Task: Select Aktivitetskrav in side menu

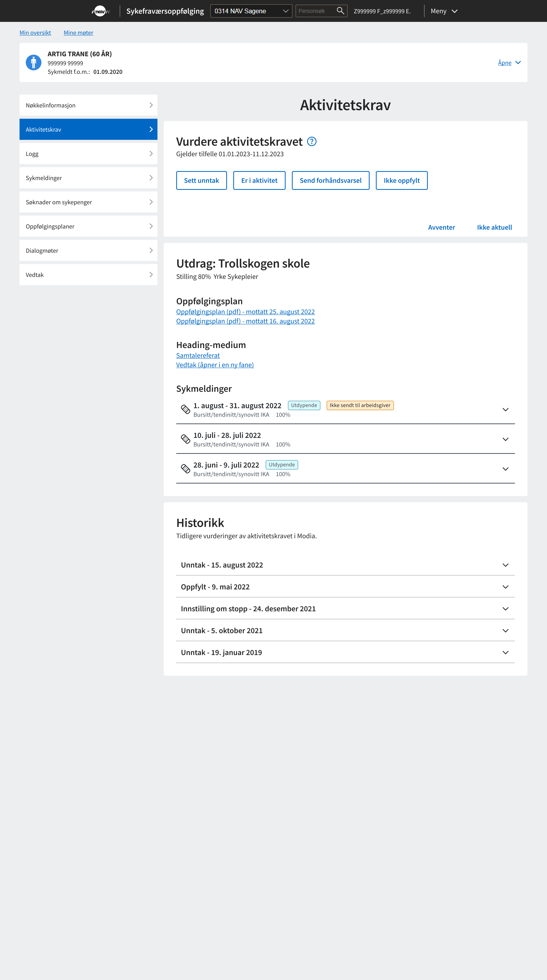Action: 88,129
